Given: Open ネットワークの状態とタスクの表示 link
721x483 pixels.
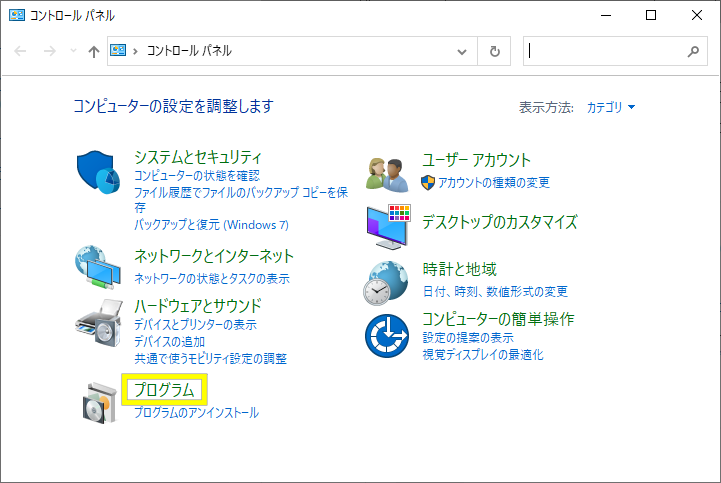Looking at the screenshot, I should 212,278.
